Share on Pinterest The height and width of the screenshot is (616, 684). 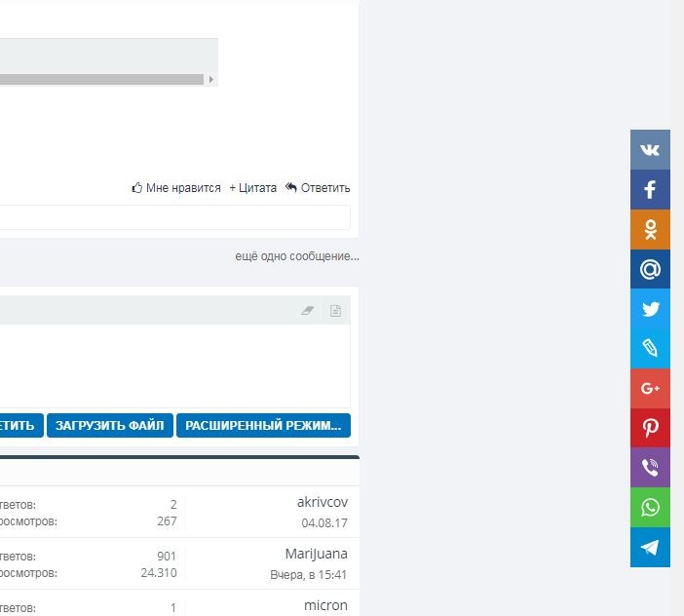[650, 428]
